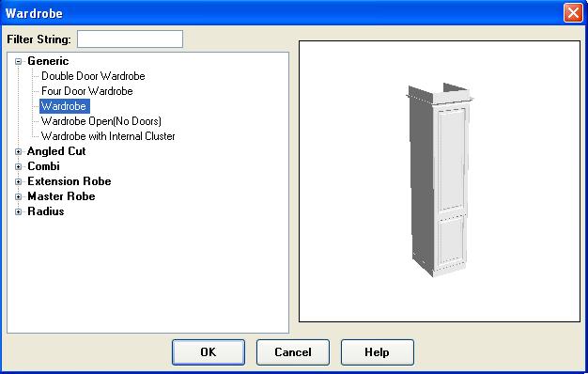Select Four Door Wardrobe item
Image resolution: width=588 pixels, height=374 pixels.
[87, 91]
